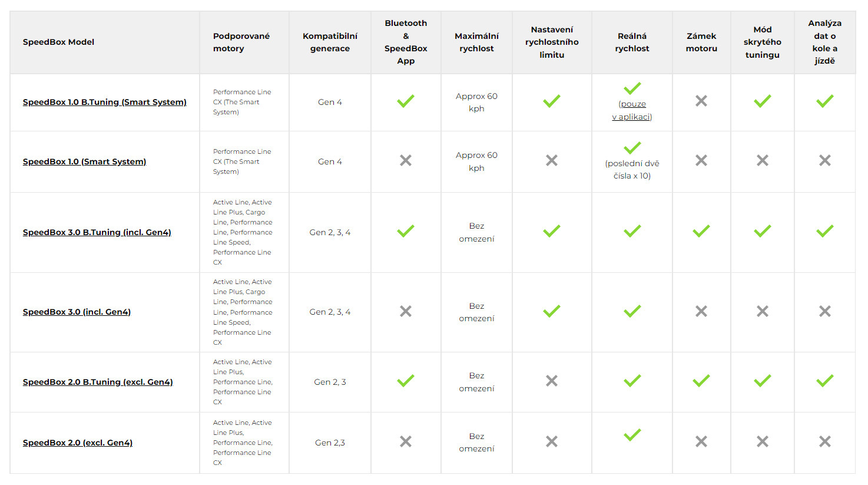Open SpeedBox 1.0 (Smart System) link
Image resolution: width=868 pixels, height=485 pixels.
pyautogui.click(x=84, y=161)
